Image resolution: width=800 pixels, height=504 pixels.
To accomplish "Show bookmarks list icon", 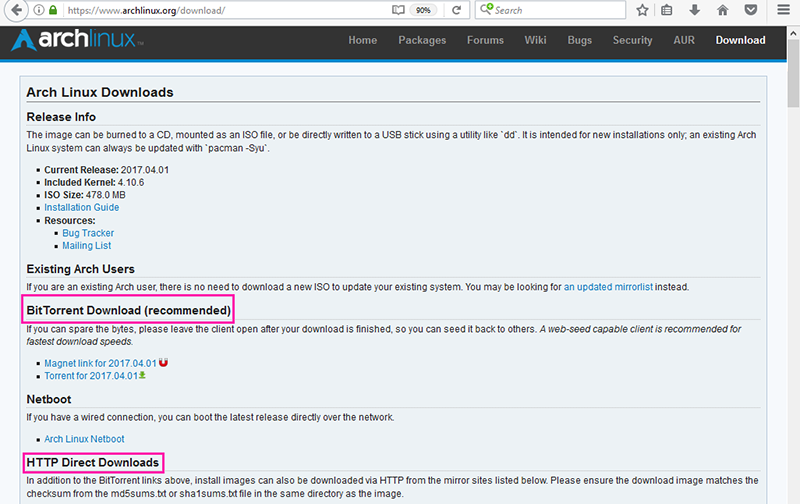I will point(666,10).
